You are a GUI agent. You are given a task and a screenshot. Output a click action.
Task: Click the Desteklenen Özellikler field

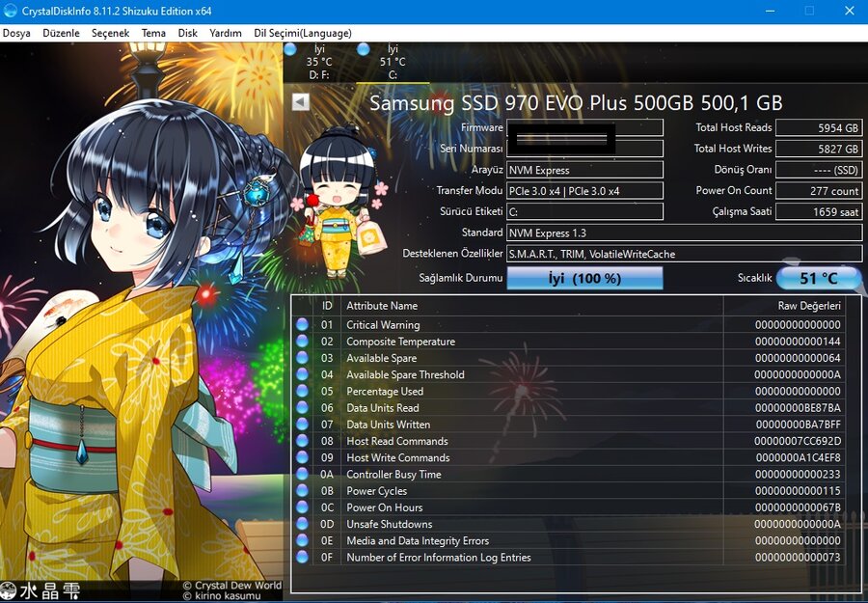[x=684, y=254]
